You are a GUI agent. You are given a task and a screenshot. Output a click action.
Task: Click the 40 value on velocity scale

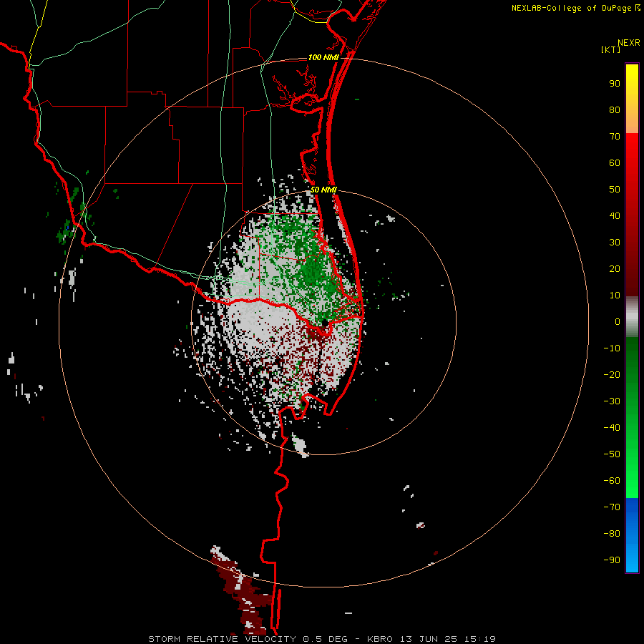(615, 216)
